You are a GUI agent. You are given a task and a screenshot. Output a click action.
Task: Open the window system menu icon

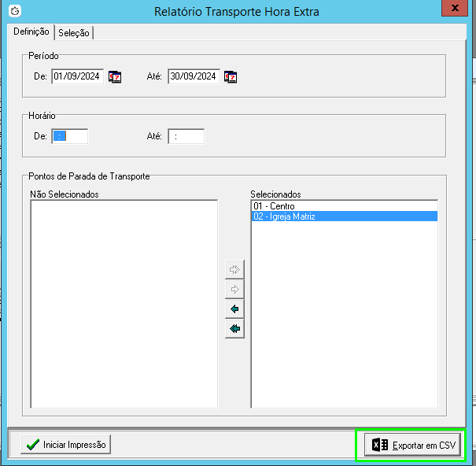(13, 12)
